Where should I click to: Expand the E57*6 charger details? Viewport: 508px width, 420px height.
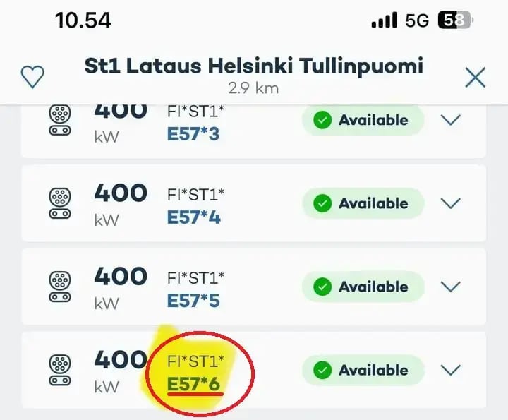(x=450, y=370)
